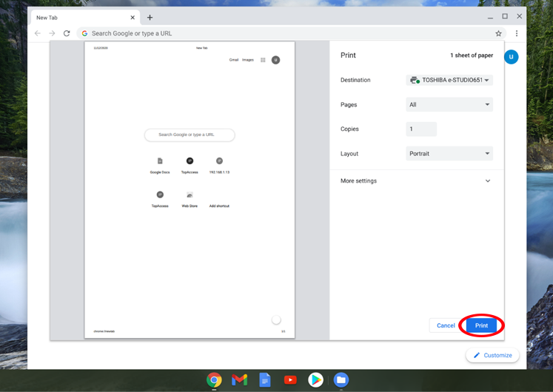The height and width of the screenshot is (392, 553).
Task: Open the Layout dropdown set to Portrait
Action: (449, 154)
